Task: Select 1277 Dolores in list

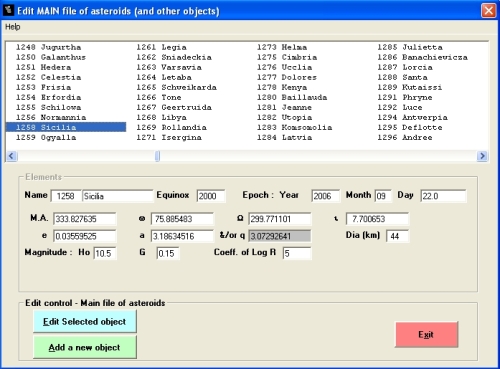Action: [287, 77]
